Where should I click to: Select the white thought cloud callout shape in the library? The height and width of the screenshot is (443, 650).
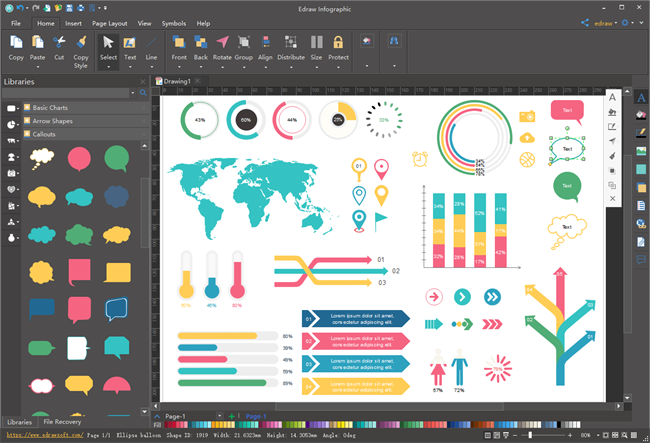click(x=41, y=159)
